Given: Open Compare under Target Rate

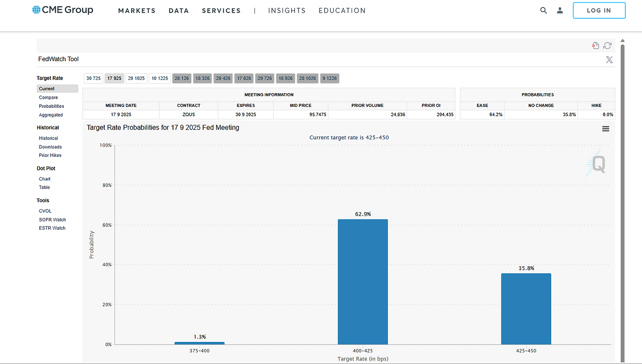Looking at the screenshot, I should tap(48, 98).
